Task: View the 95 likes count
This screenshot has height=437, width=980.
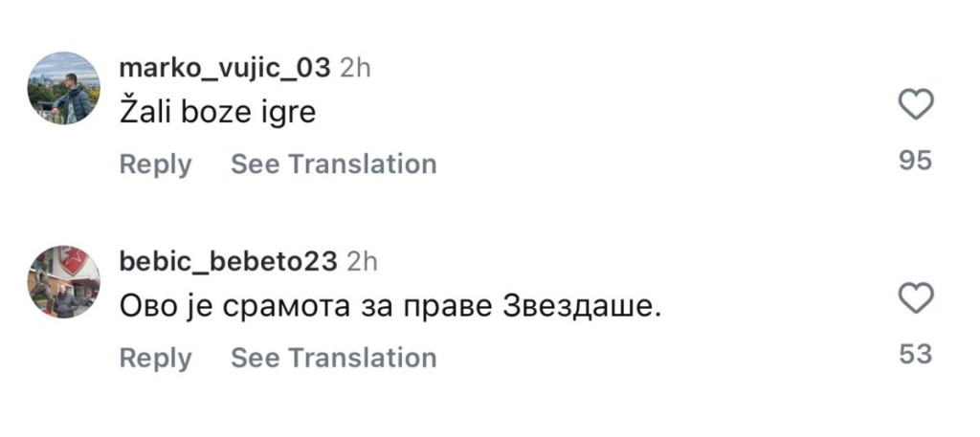Action: coord(916,161)
